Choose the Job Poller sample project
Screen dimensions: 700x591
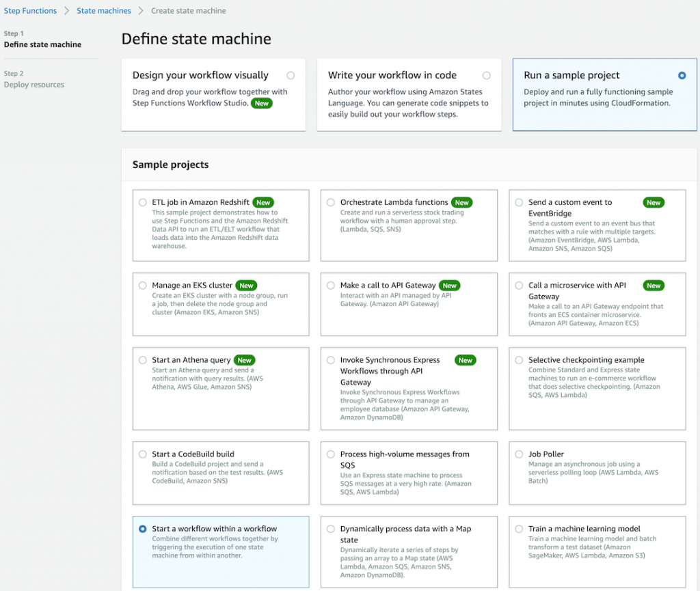(x=519, y=454)
